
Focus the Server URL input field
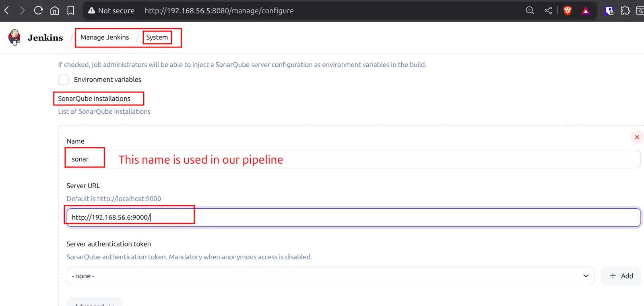click(353, 217)
